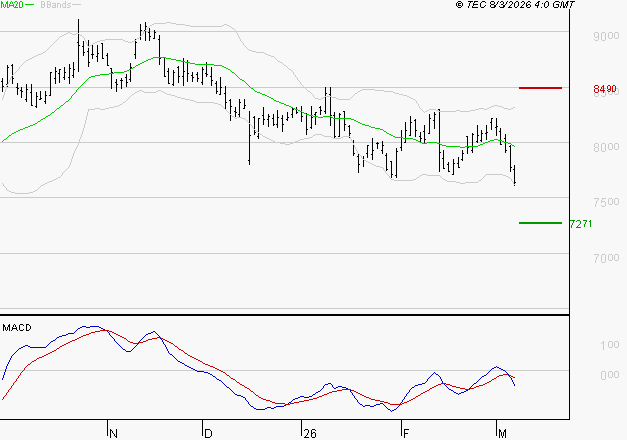Screen dimensions: 627x440
Task: Click the 26 year marker on time axis
Action: 310,434
